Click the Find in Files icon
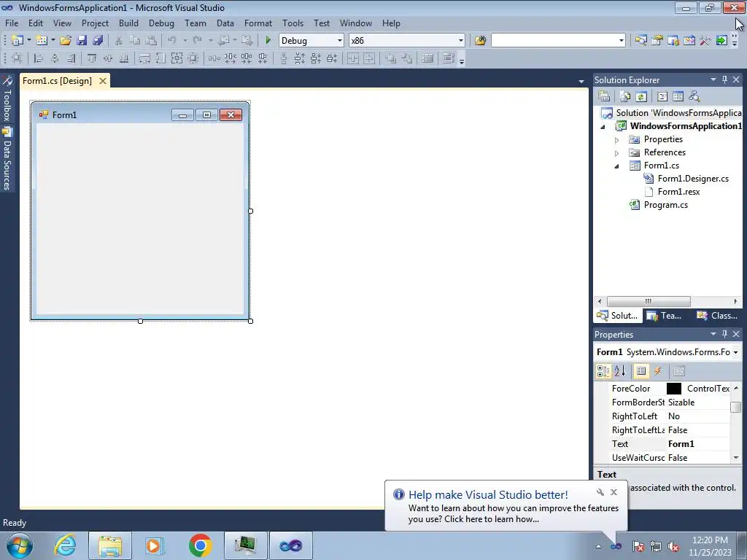 480,41
